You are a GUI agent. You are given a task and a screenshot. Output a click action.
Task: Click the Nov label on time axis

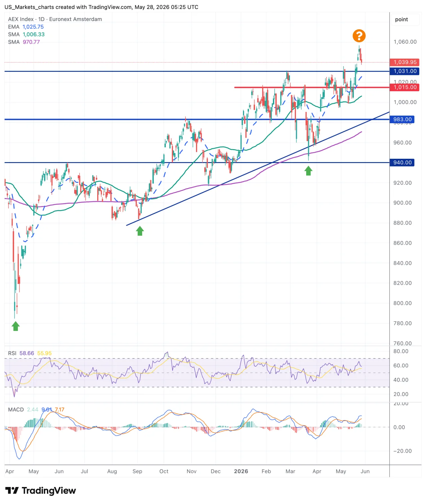click(192, 471)
